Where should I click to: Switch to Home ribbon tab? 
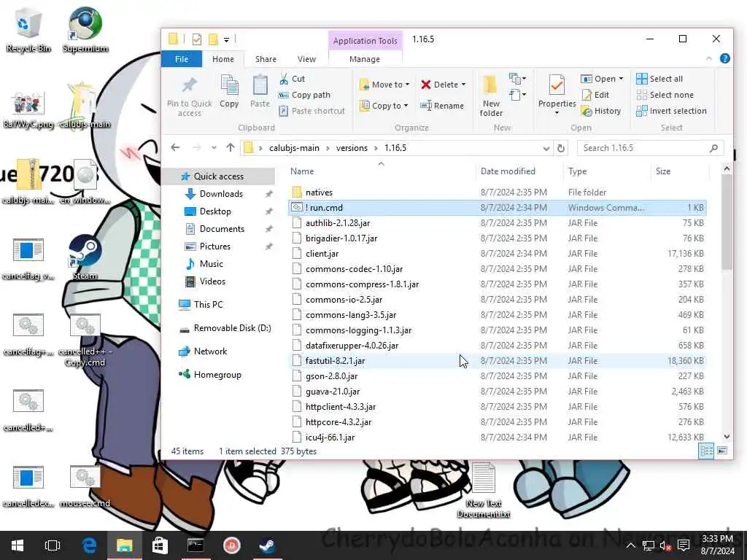pyautogui.click(x=223, y=59)
